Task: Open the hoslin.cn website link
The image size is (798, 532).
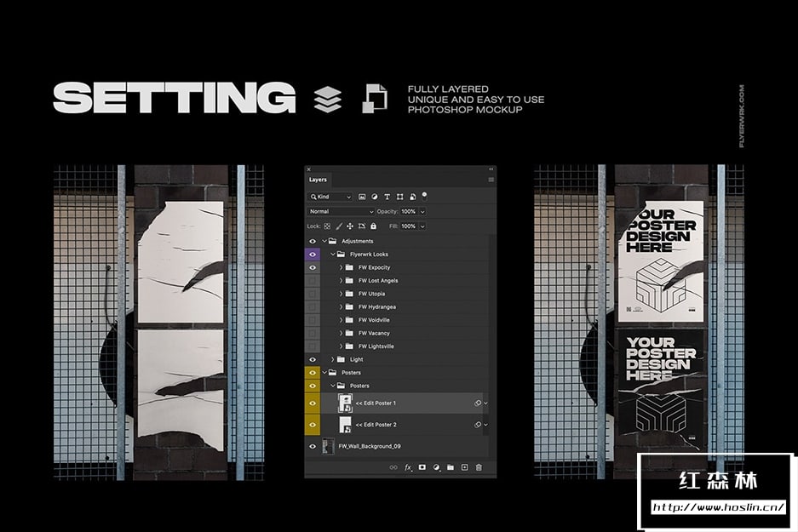Action: pyautogui.click(x=719, y=507)
